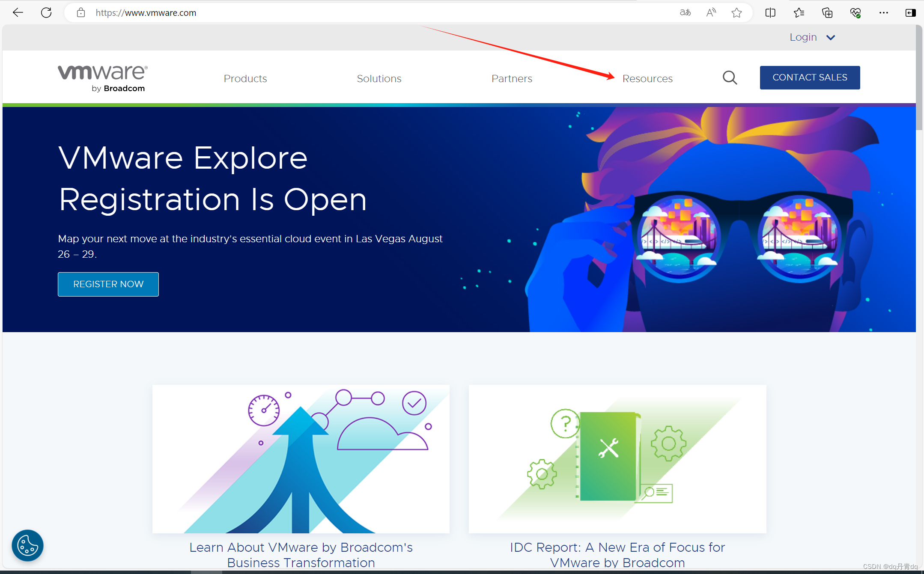
Task: Reload the page with the refresh icon
Action: [x=46, y=12]
